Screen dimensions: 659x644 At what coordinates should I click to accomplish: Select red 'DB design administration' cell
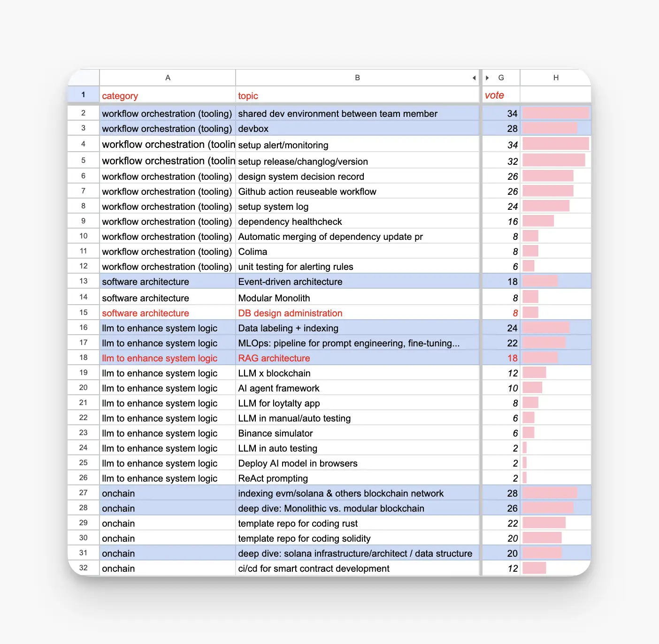pos(357,313)
